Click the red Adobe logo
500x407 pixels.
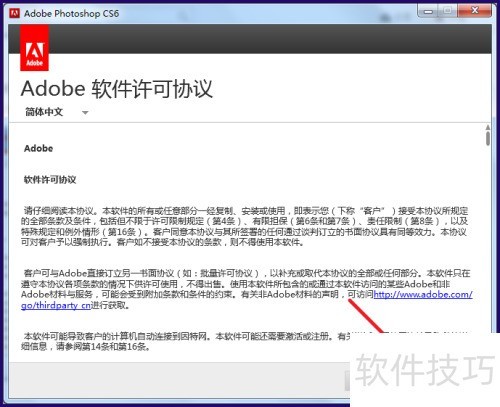click(x=35, y=48)
